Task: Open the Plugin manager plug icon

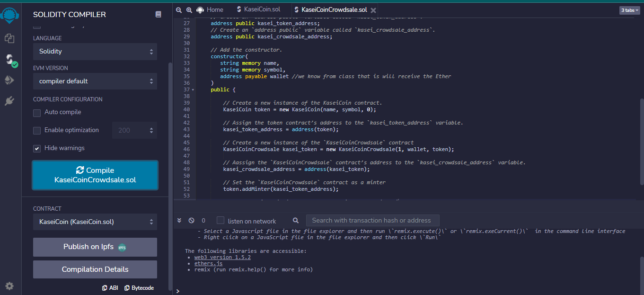Action: [9, 101]
